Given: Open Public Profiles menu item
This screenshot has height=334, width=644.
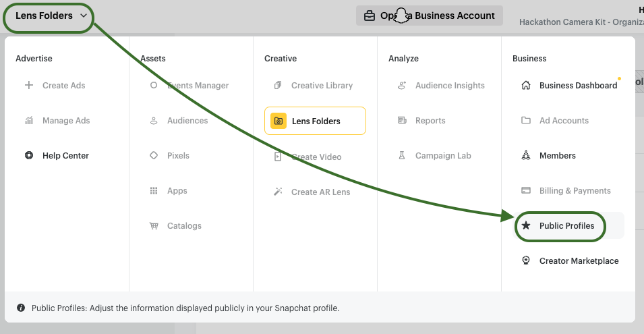Looking at the screenshot, I should pyautogui.click(x=566, y=226).
